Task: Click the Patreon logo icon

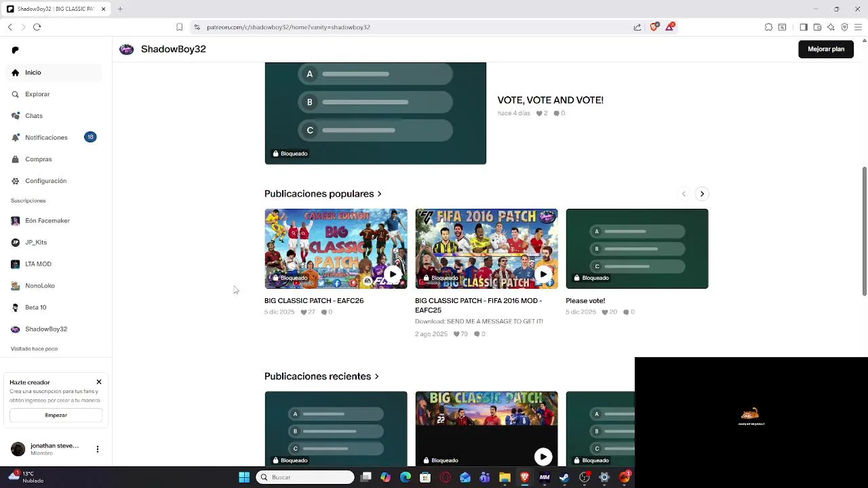Action: pos(16,50)
